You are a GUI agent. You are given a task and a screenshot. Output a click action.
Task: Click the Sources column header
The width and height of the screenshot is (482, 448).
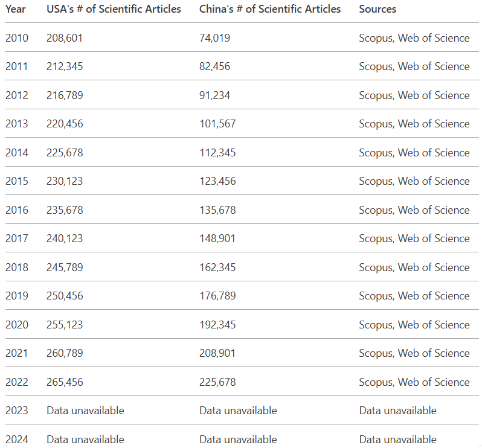click(x=378, y=9)
